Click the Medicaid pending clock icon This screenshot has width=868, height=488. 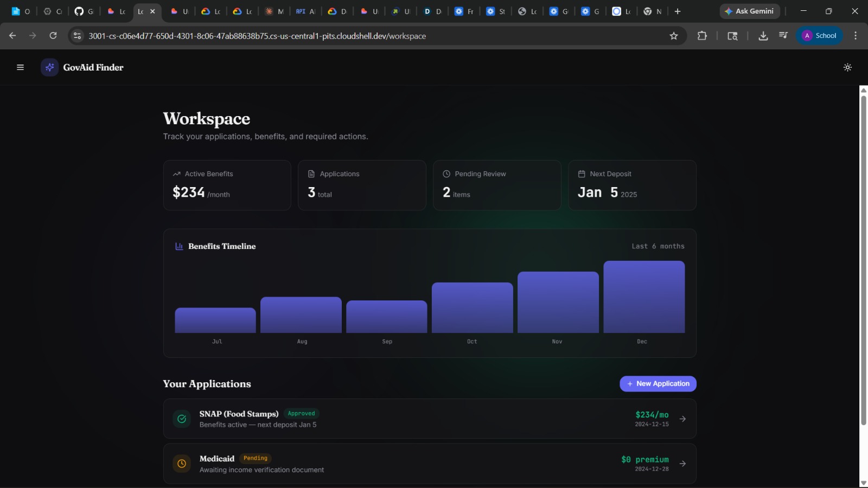click(182, 464)
